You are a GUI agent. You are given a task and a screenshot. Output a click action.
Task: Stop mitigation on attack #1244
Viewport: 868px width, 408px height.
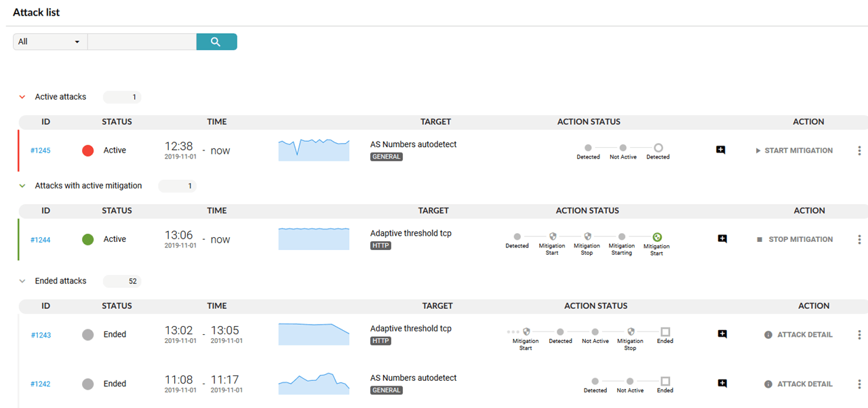coord(795,239)
